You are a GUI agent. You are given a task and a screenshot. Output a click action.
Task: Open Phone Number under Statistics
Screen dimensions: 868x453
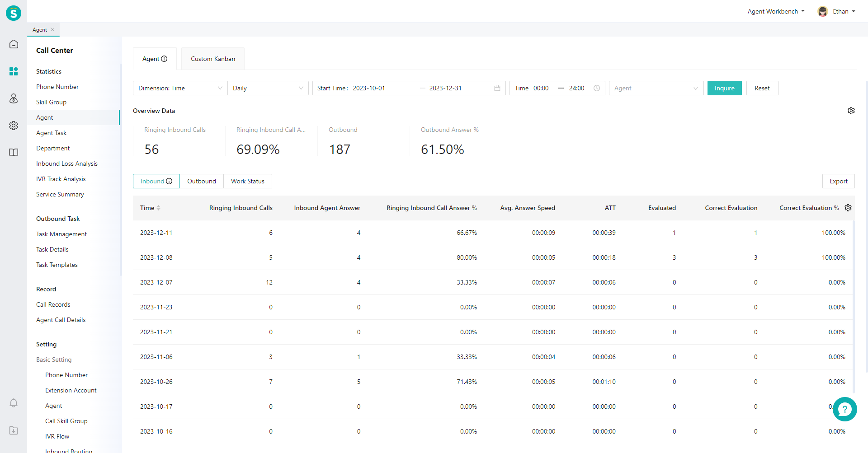pyautogui.click(x=57, y=87)
